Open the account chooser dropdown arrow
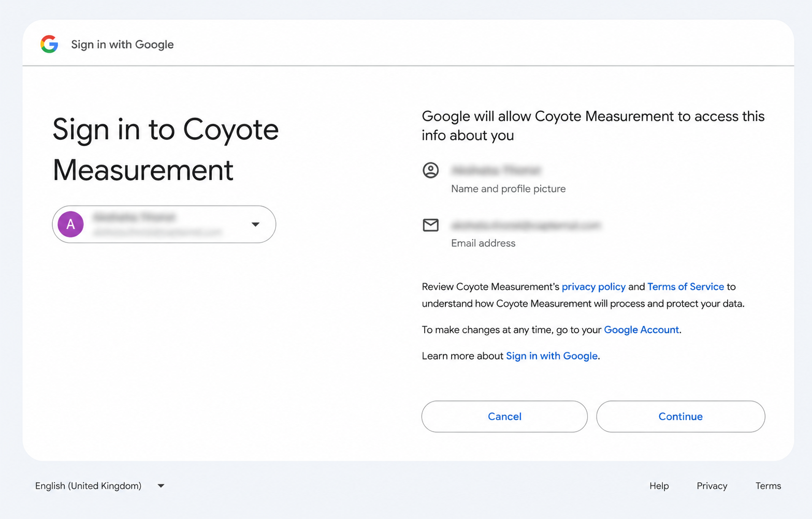Image resolution: width=812 pixels, height=519 pixels. (255, 224)
